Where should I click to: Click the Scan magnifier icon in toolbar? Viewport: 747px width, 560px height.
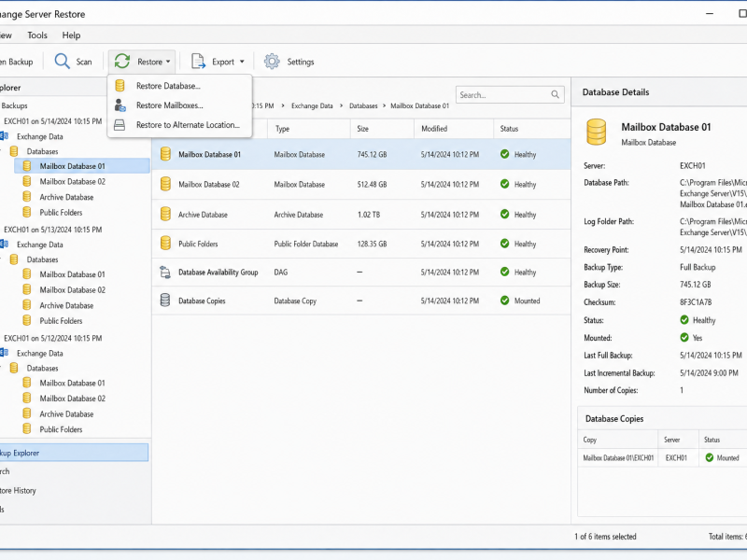[x=62, y=62]
